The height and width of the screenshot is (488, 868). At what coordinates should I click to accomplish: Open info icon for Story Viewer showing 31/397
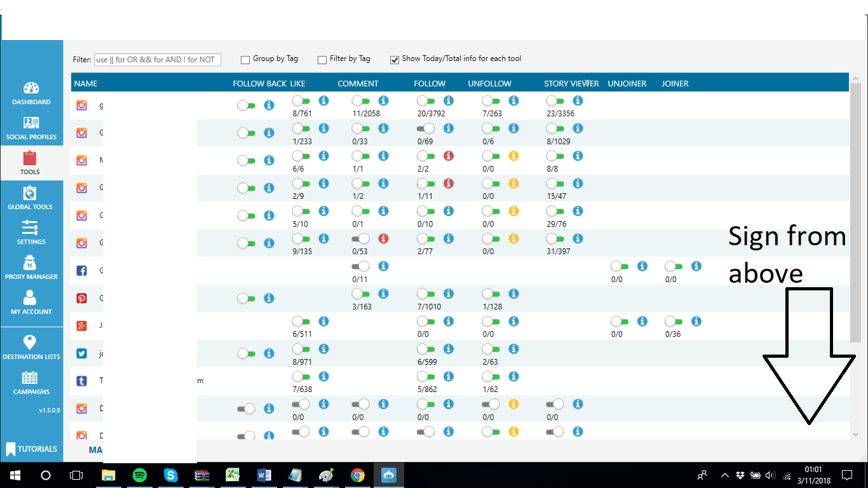pos(578,238)
